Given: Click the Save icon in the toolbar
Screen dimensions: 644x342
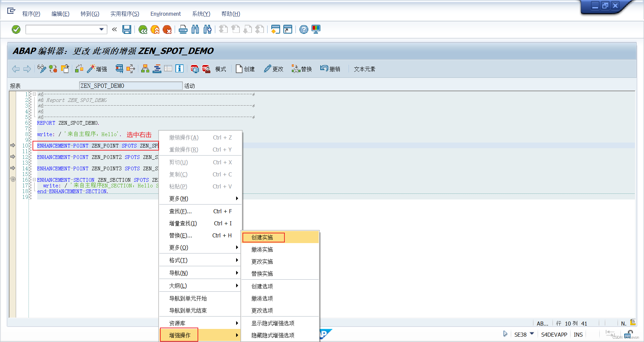Looking at the screenshot, I should 127,30.
